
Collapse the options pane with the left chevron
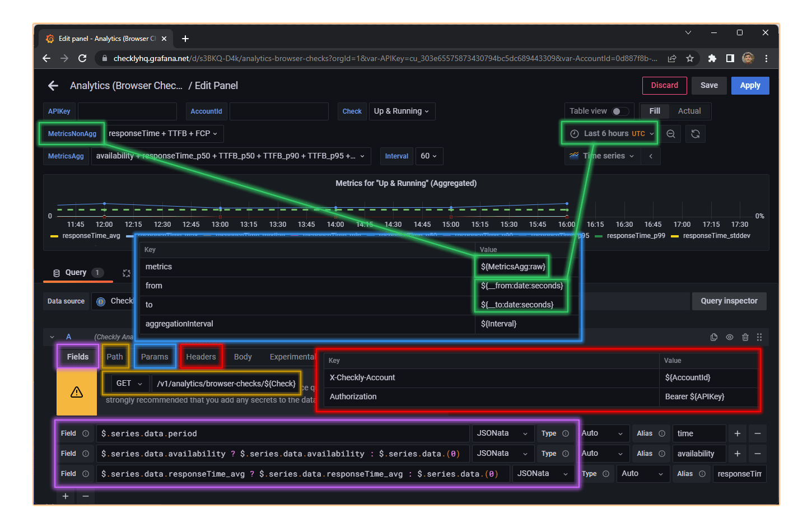[x=651, y=156]
